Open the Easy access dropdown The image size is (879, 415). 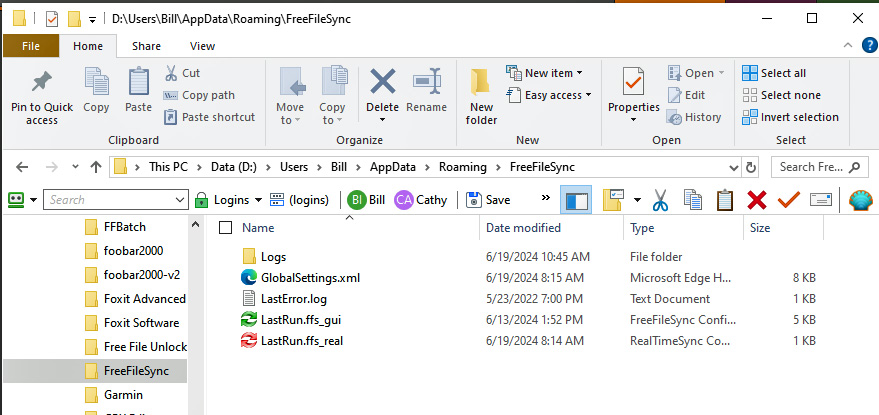click(x=549, y=95)
